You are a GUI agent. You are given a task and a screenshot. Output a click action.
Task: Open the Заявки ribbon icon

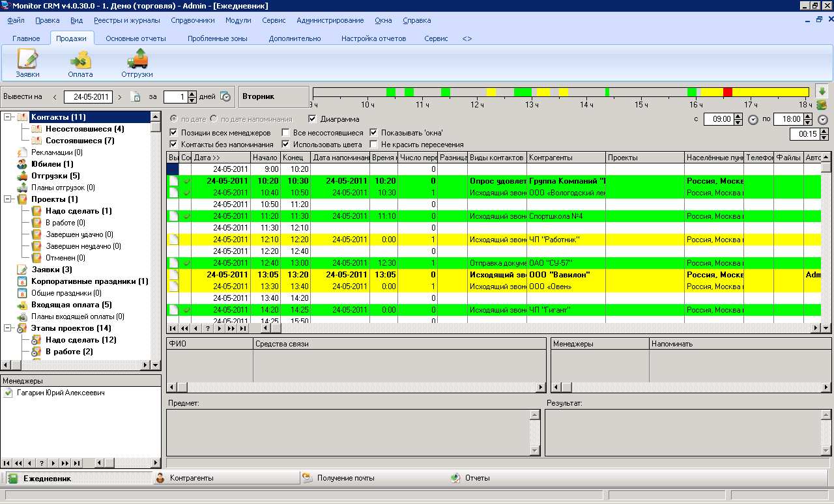point(27,64)
